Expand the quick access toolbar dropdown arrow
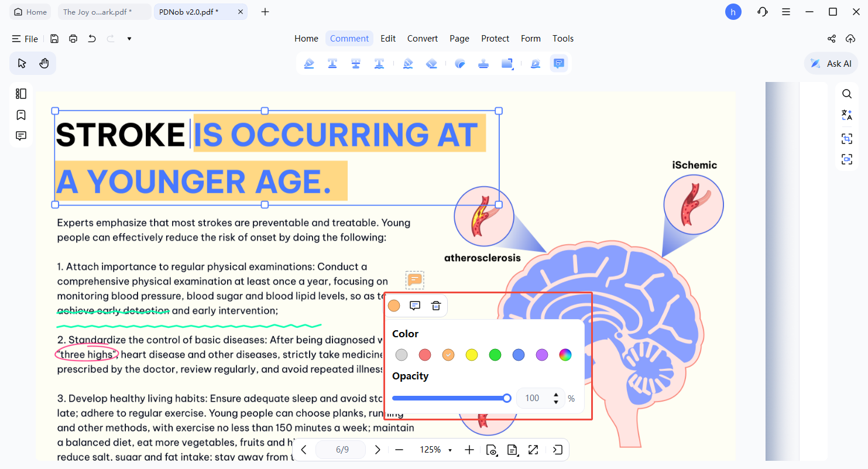Screen dimensions: 868x469 (x=129, y=39)
